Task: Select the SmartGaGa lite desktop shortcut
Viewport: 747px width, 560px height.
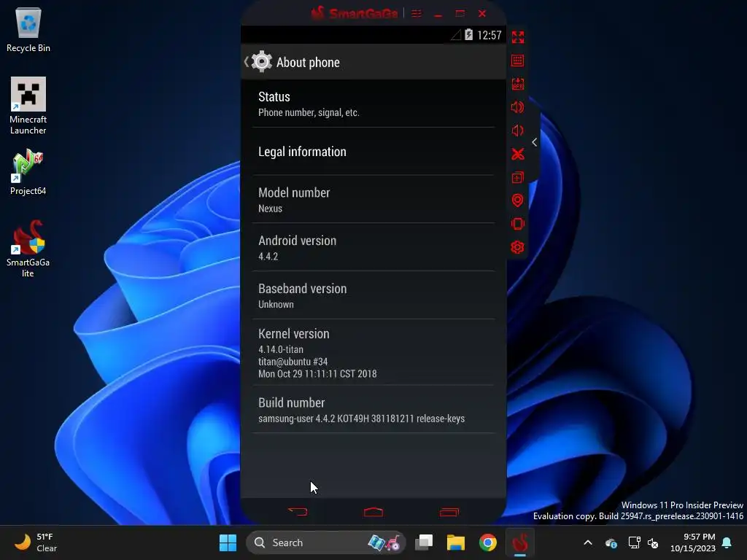Action: pyautogui.click(x=28, y=249)
